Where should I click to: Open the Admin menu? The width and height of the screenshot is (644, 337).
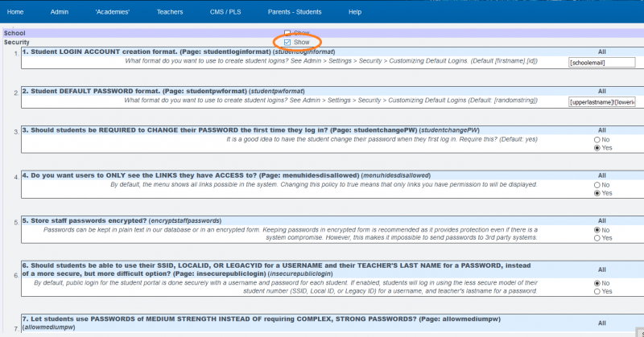click(60, 12)
